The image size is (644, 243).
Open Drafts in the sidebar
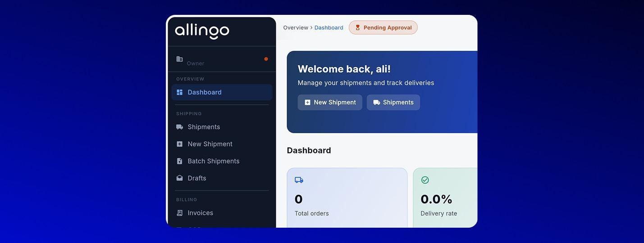click(222, 178)
